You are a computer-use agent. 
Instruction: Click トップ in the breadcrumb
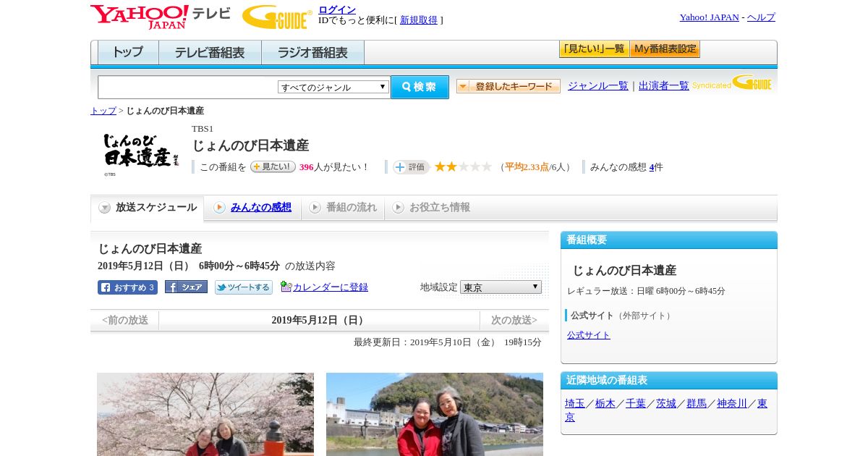[103, 111]
